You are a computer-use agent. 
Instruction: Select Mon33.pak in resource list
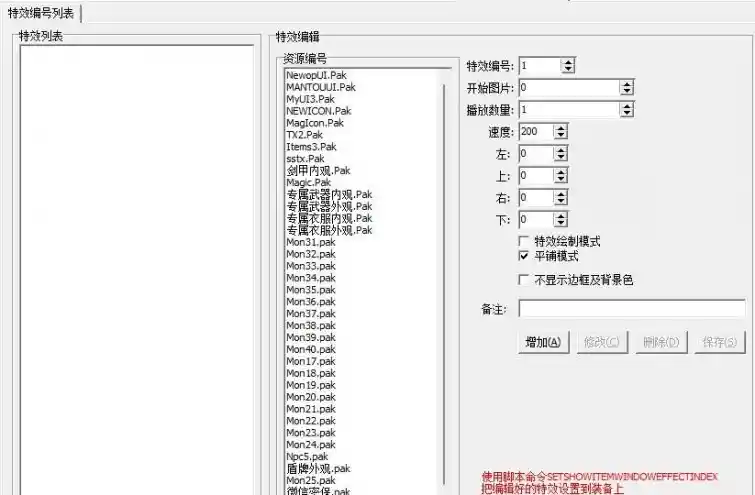pyautogui.click(x=311, y=266)
